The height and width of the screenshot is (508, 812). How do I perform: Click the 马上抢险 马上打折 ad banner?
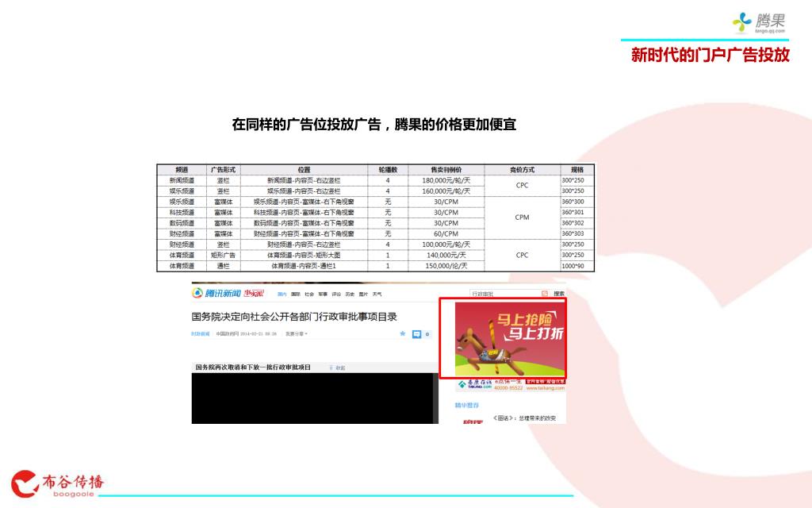(x=510, y=339)
